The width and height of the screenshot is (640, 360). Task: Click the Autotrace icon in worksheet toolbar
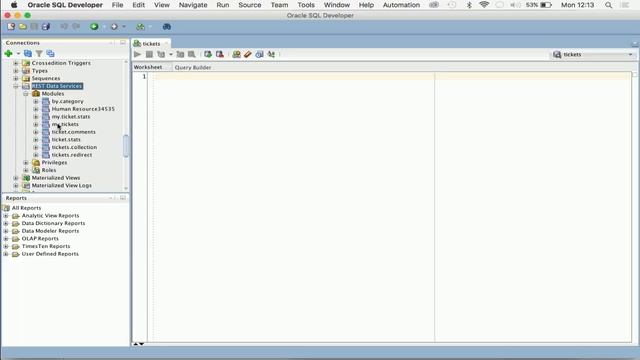(180, 54)
